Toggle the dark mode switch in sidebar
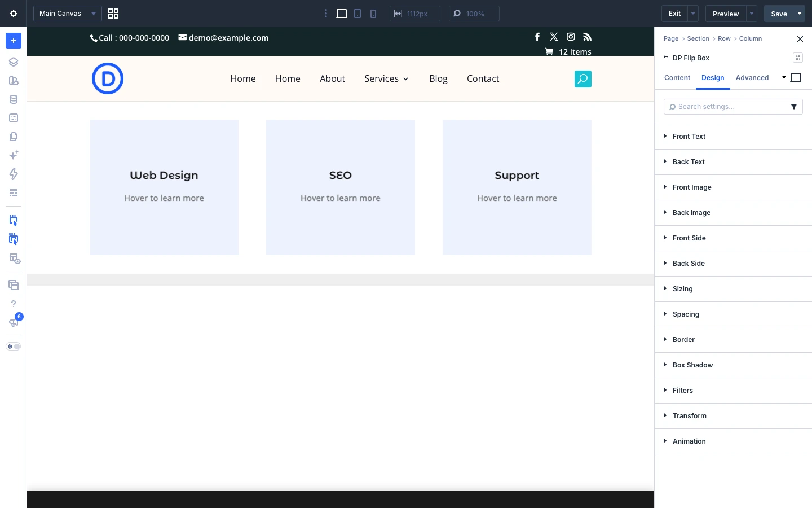The width and height of the screenshot is (812, 508). (x=14, y=347)
